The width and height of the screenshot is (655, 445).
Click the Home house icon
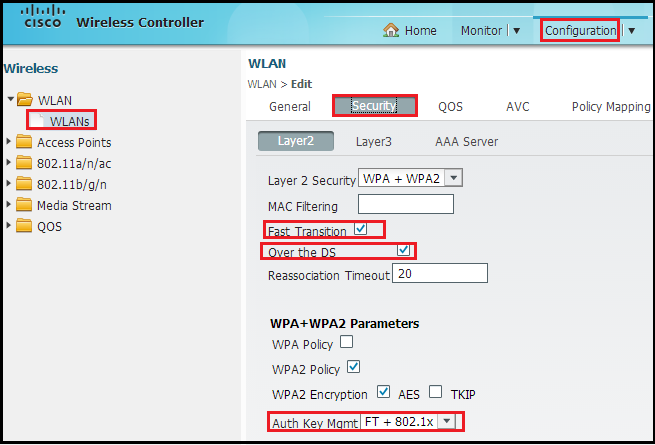click(x=392, y=31)
